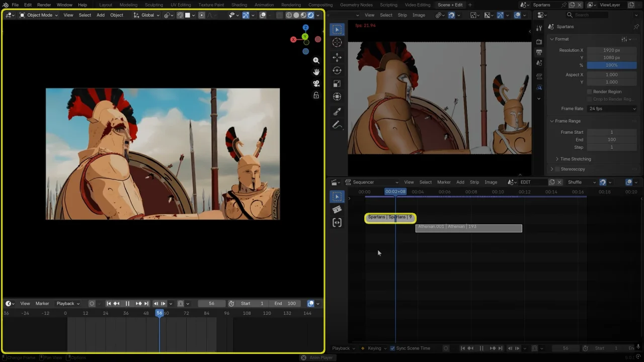Enable the Render Region checkbox
This screenshot has height=362, width=644.
point(589,92)
